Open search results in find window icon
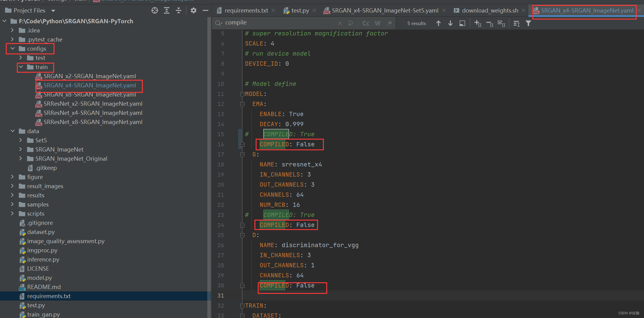This screenshot has height=318, width=644. (x=516, y=23)
